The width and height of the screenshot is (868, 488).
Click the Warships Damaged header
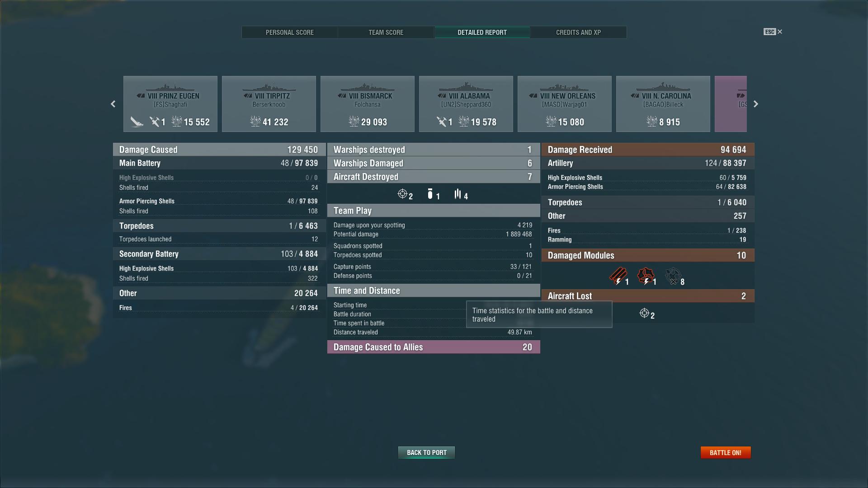434,163
